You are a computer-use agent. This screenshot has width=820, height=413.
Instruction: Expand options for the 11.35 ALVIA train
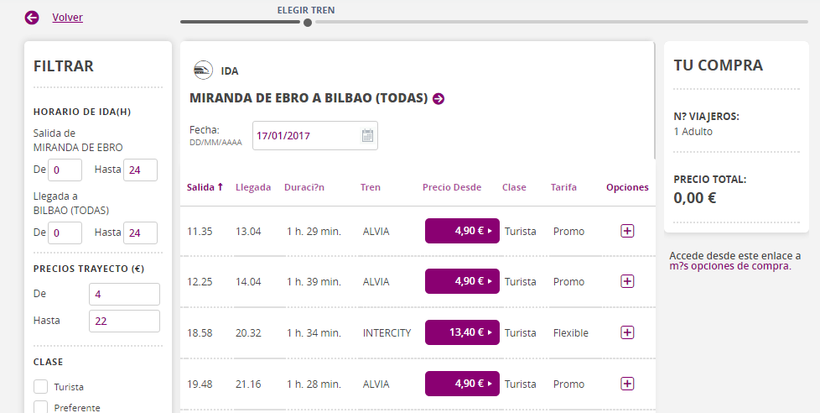tap(627, 231)
